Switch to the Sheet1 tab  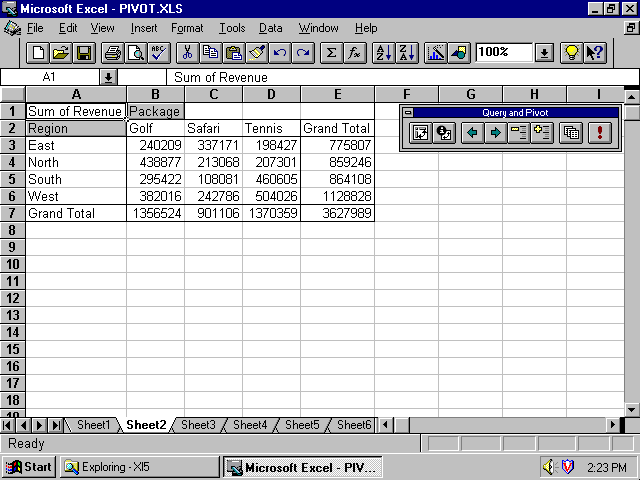coord(93,425)
